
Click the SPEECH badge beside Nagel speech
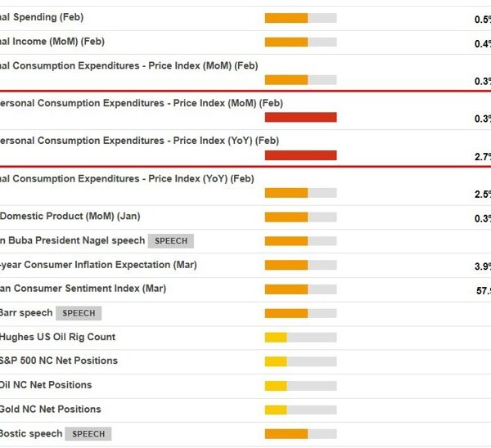170,241
